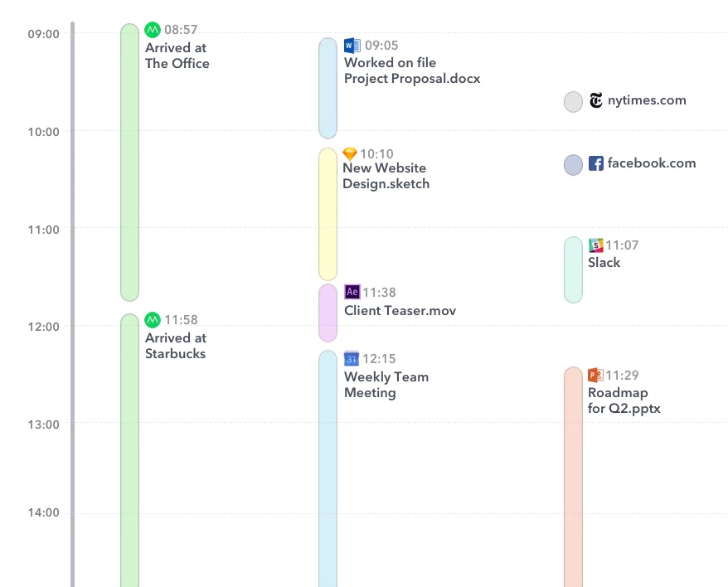Click the 09:05 timestamp

[381, 46]
